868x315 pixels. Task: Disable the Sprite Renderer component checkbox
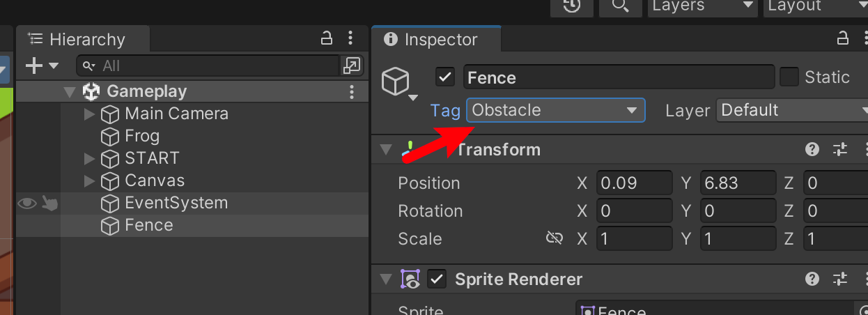(x=437, y=279)
